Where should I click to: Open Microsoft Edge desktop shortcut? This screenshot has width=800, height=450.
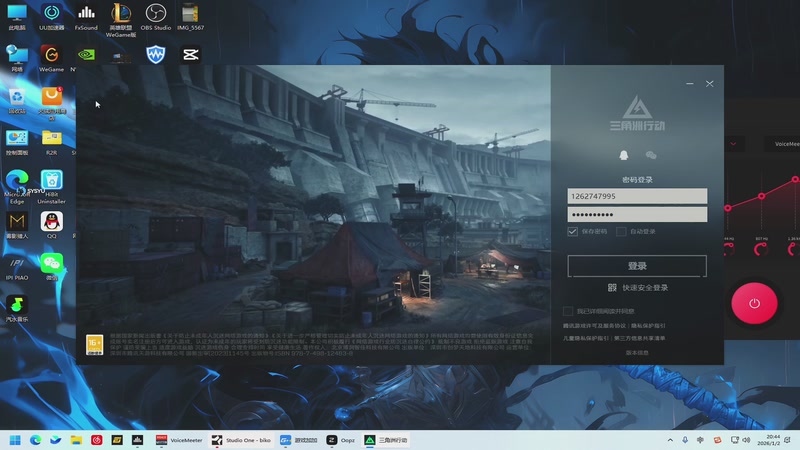pyautogui.click(x=17, y=187)
